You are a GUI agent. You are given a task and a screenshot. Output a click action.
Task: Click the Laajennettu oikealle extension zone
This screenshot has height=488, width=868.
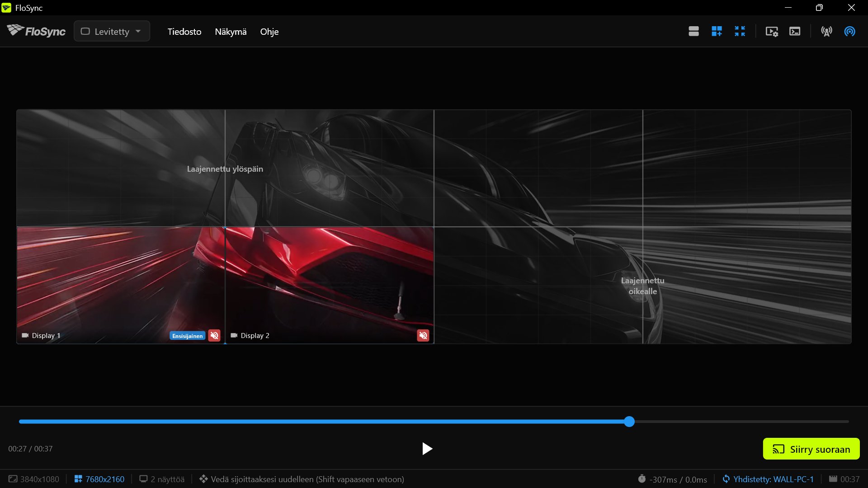(642, 286)
